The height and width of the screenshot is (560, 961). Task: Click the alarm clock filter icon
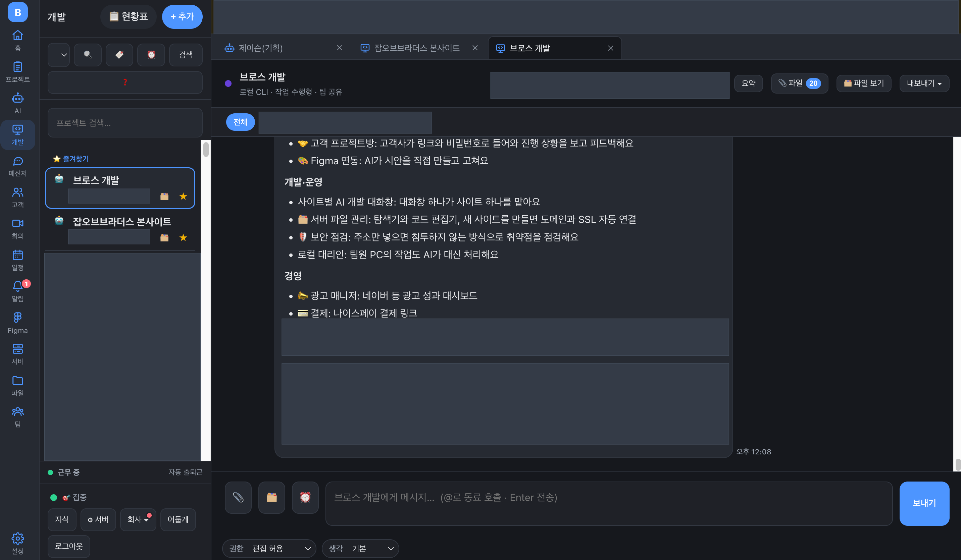coord(151,55)
